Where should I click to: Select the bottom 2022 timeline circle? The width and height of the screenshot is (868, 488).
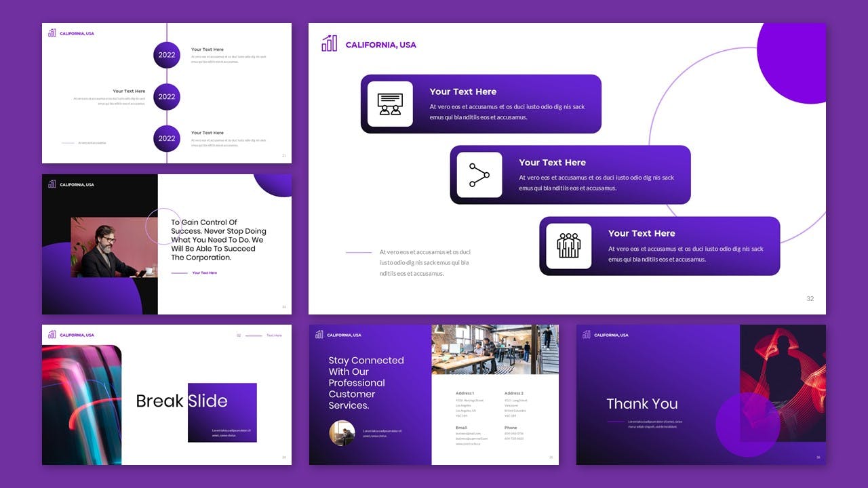167,138
